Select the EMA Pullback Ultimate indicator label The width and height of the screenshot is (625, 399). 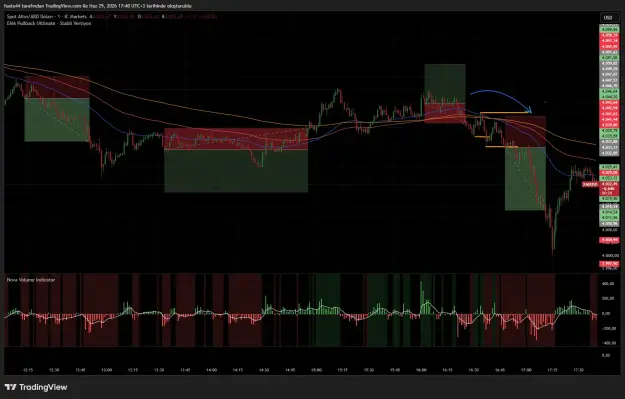click(49, 24)
